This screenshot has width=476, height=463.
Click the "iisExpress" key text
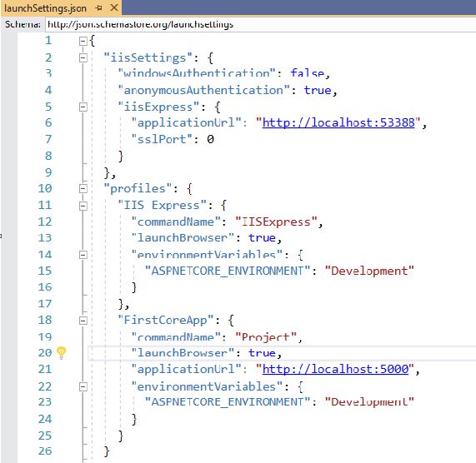point(158,107)
